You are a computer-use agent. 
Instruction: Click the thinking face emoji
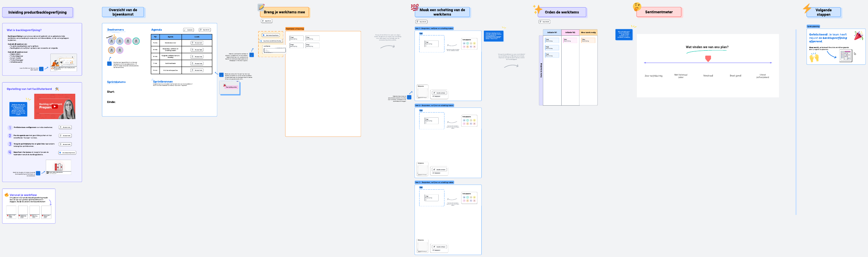click(637, 7)
